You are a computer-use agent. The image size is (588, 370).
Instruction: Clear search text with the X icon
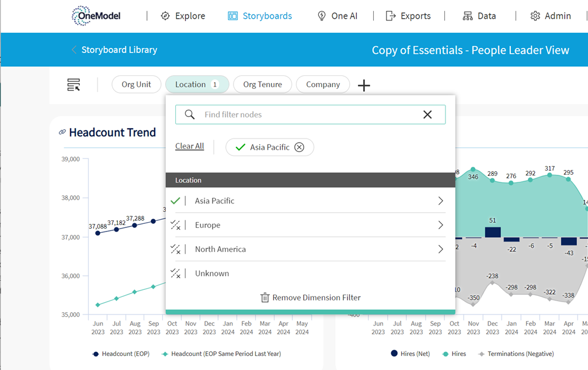click(427, 115)
